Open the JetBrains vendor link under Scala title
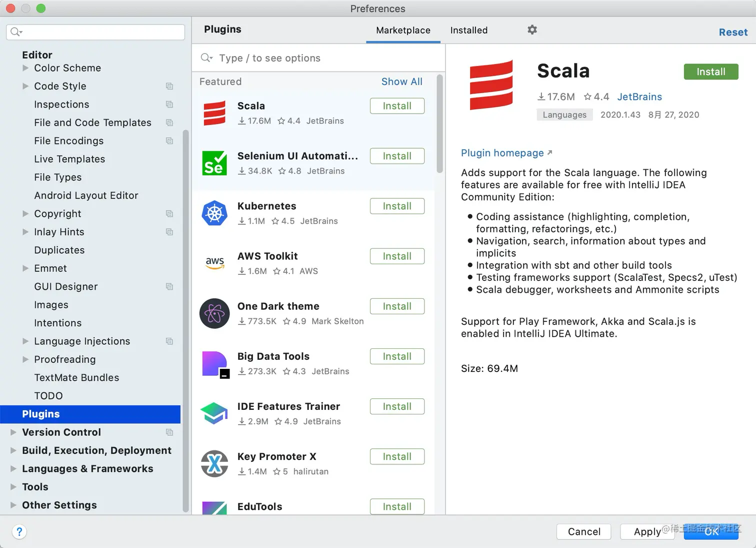The image size is (756, 548). click(x=639, y=97)
